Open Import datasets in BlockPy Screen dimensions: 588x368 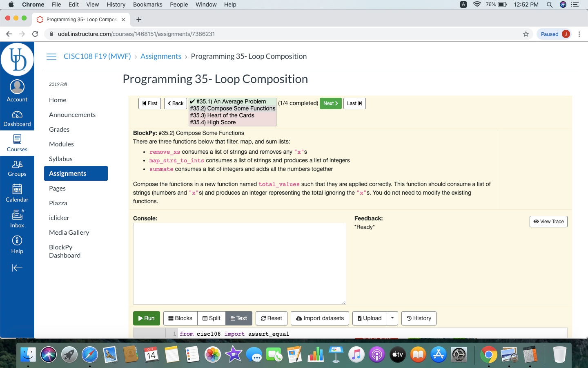tap(320, 318)
